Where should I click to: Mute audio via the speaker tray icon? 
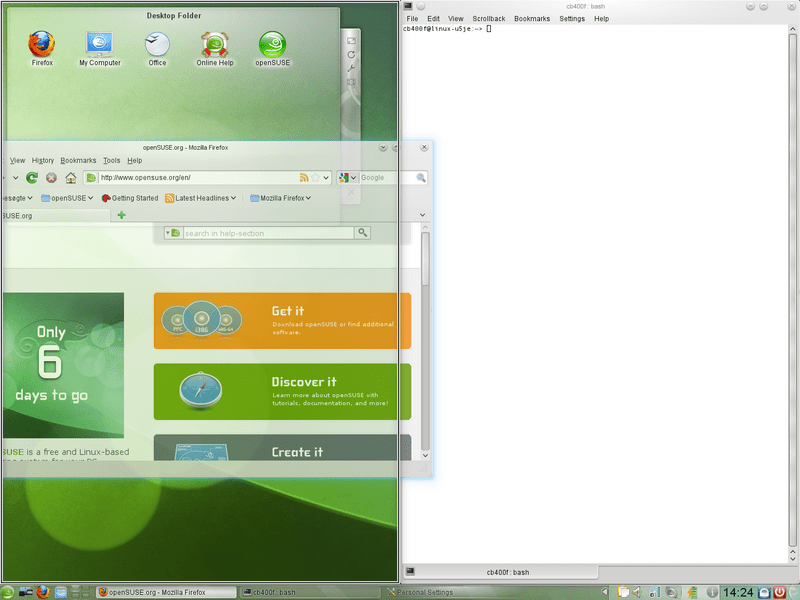pyautogui.click(x=635, y=591)
